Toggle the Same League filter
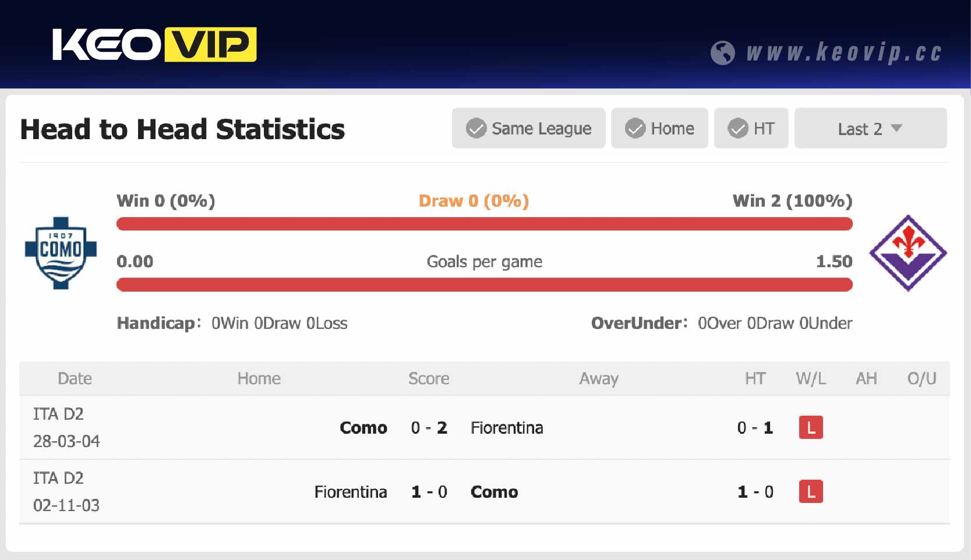 point(528,128)
